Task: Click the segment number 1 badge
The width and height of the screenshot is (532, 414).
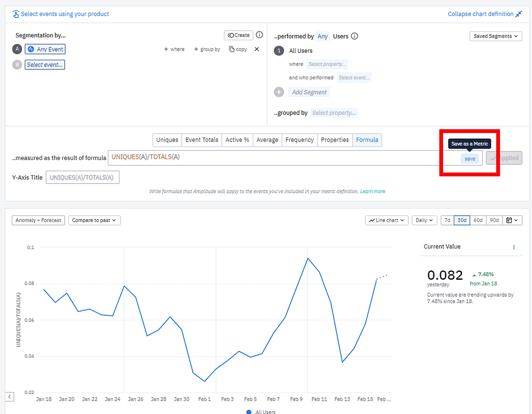Action: pyautogui.click(x=279, y=51)
